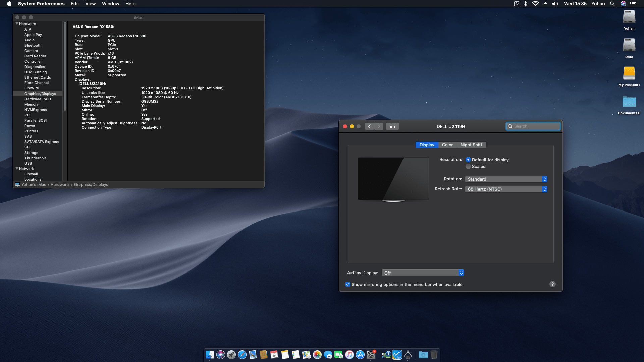
Task: Open iTunes from the Dock
Action: pyautogui.click(x=350, y=354)
